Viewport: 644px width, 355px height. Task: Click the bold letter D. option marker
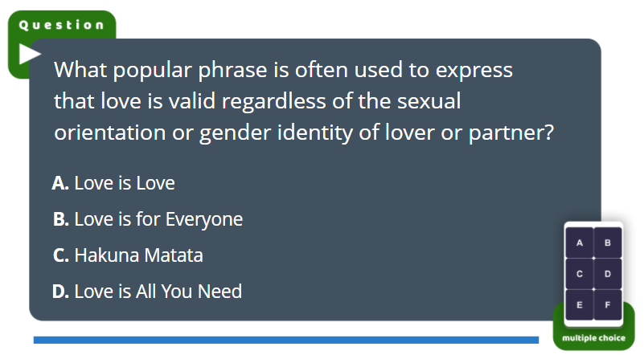click(x=60, y=292)
